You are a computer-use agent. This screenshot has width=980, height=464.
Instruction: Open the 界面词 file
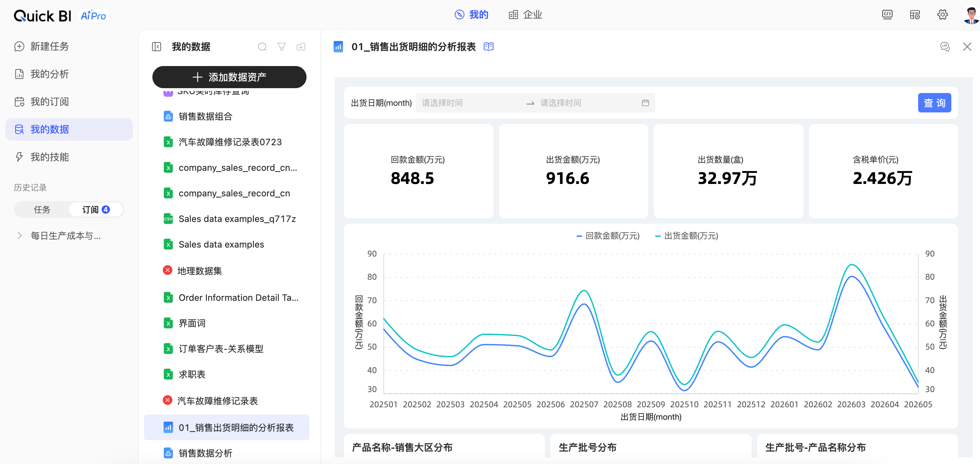point(227,323)
